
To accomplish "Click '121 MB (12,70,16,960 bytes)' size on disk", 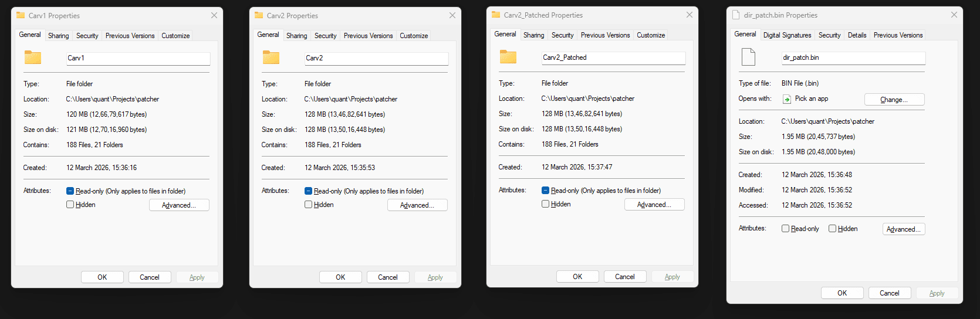I will [106, 130].
